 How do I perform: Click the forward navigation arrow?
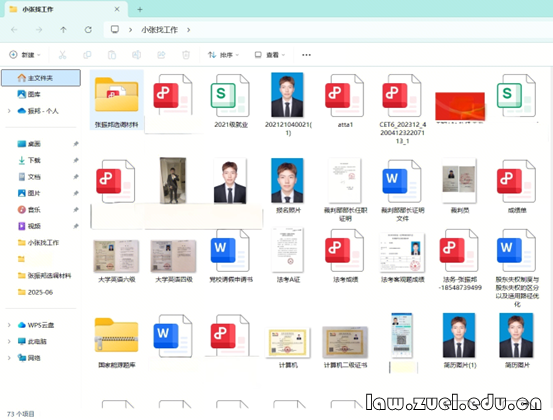pos(39,30)
